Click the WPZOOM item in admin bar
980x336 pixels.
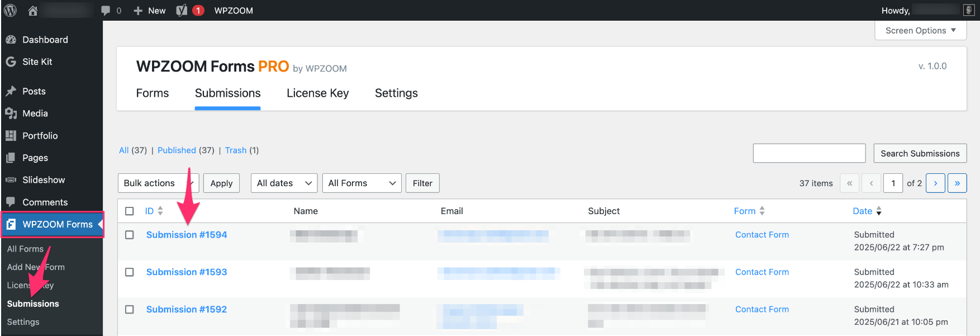coord(234,11)
